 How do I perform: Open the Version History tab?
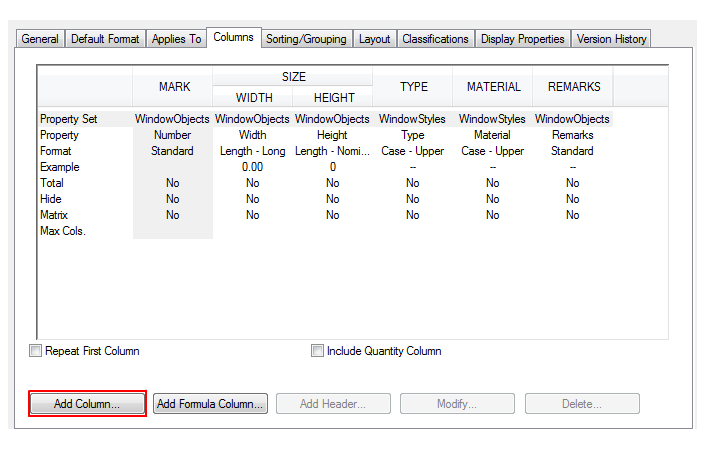click(612, 39)
